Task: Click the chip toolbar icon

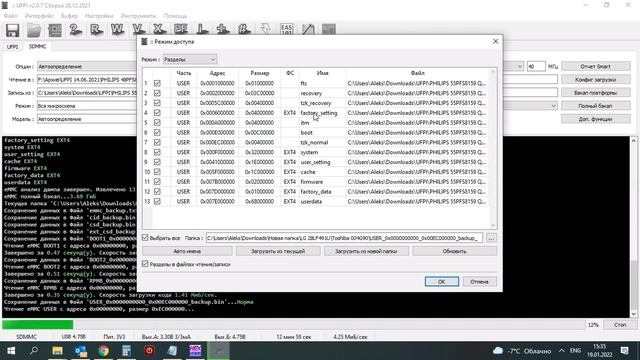Action: tap(55, 30)
